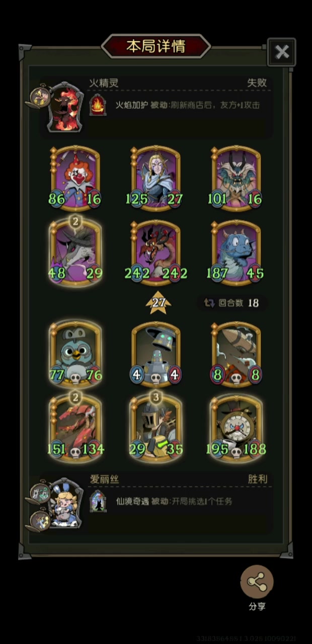Select the clock card with 195/188 stats
The height and width of the screenshot is (644, 312).
(237, 428)
